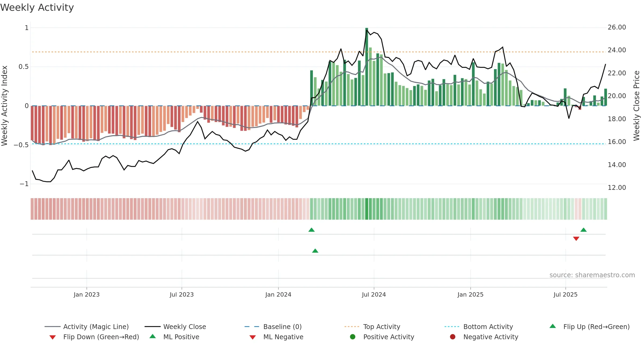Image resolution: width=644 pixels, height=362 pixels.
Task: Click the Jan 2024 x-axis label
Action: (278, 295)
